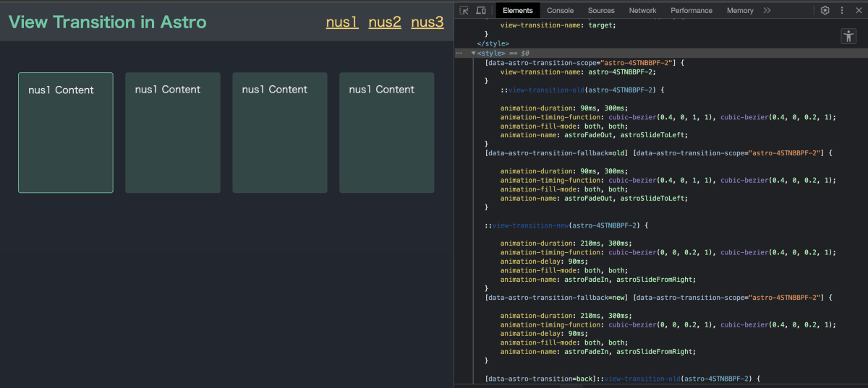Click the '[data-astro-transition=back]' selector line
Screen dimensions: 868x388
[x=624, y=379]
